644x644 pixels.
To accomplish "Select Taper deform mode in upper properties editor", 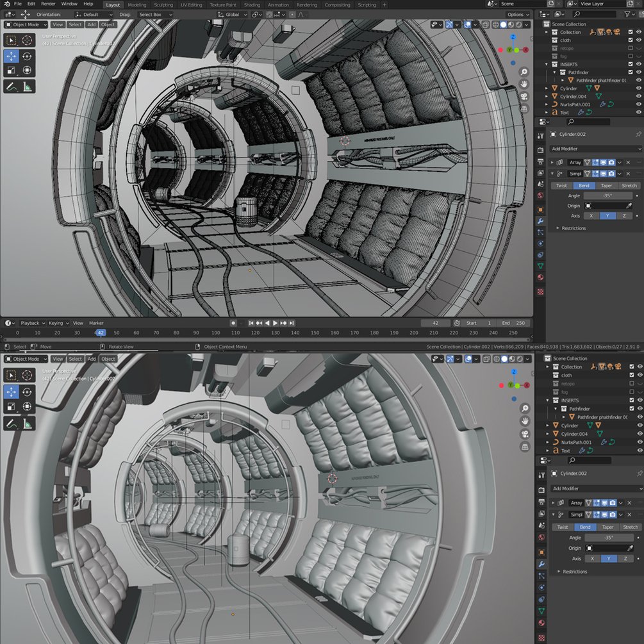I will [606, 186].
